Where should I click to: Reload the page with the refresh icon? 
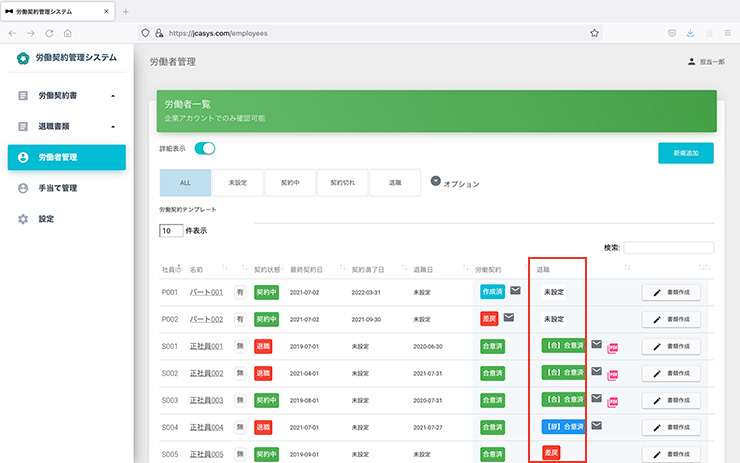click(49, 33)
